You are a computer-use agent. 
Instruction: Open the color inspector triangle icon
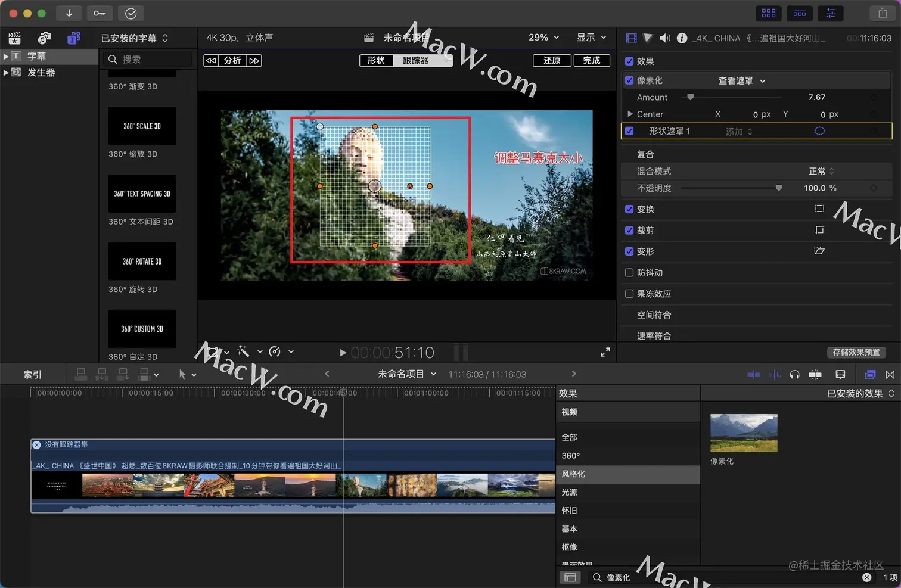pyautogui.click(x=648, y=38)
